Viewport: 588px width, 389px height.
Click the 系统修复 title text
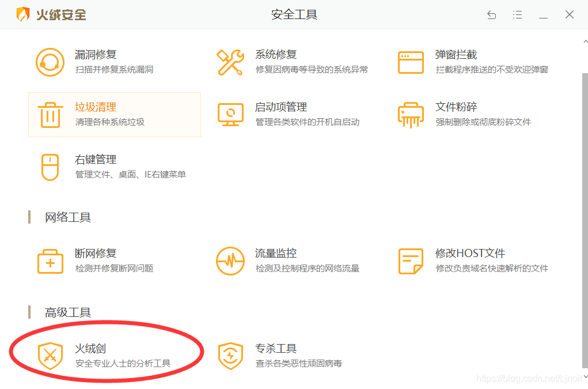pyautogui.click(x=276, y=54)
